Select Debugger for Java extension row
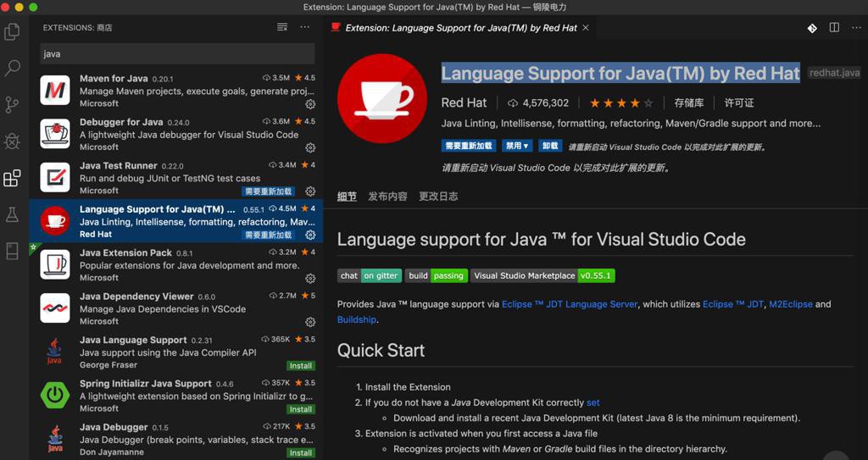This screenshot has width=868, height=460. click(176, 134)
